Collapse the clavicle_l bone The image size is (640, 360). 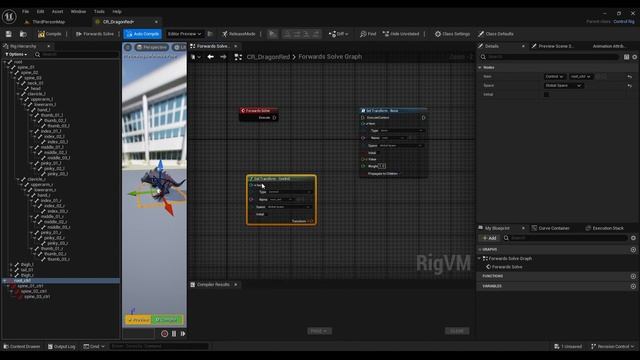pyautogui.click(x=18, y=94)
